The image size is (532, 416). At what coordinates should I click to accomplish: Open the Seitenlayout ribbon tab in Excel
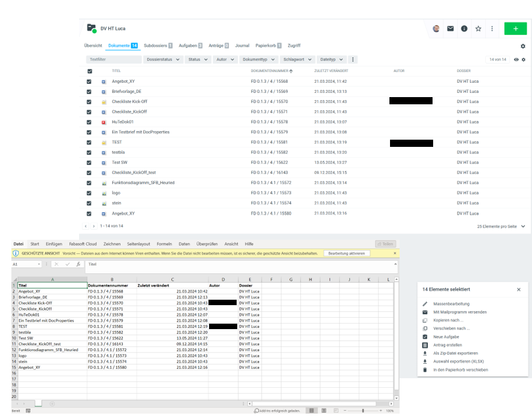[138, 244]
